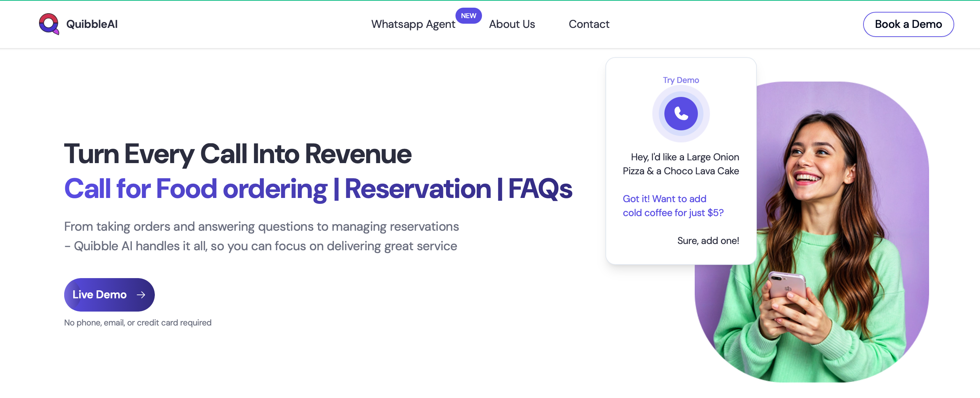Start the Live Demo
This screenshot has width=980, height=398.
pos(100,294)
